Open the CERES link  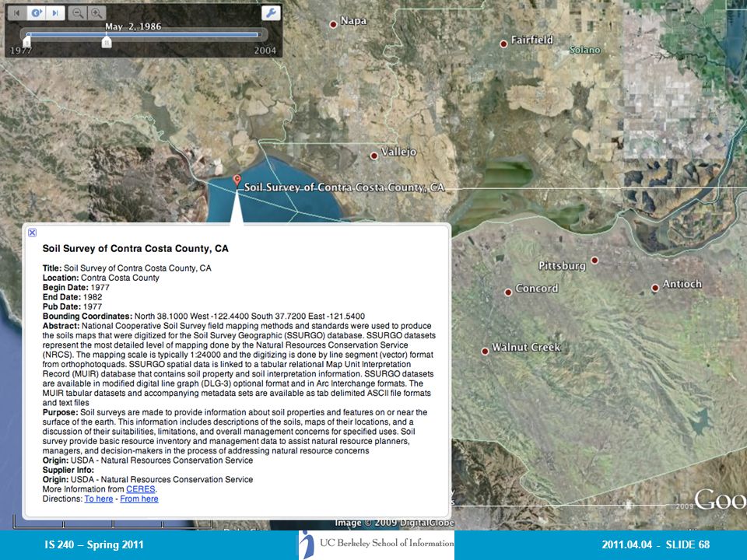pyautogui.click(x=141, y=489)
